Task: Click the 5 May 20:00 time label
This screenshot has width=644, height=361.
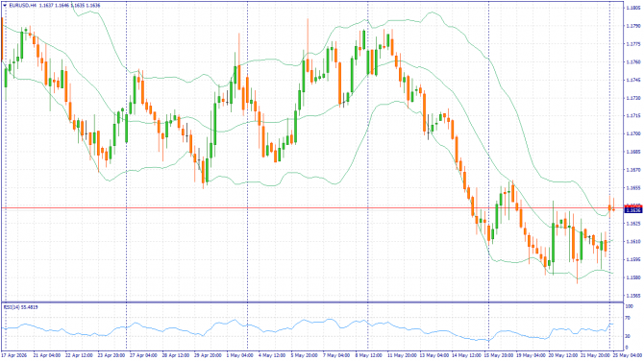Action: click(305, 355)
